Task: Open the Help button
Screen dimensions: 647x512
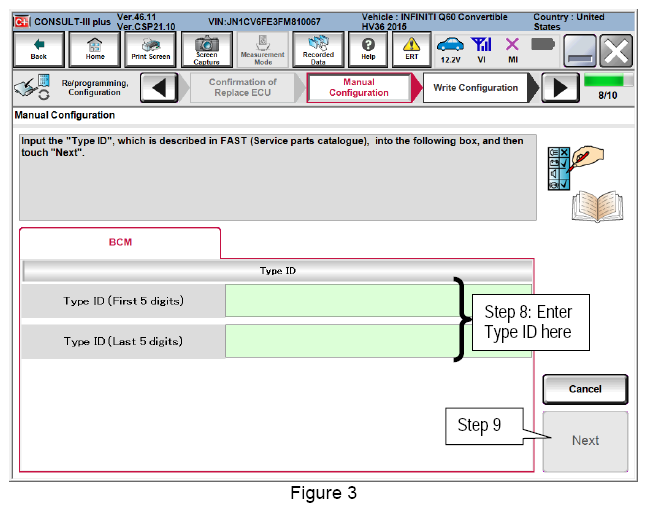Action: click(x=368, y=50)
